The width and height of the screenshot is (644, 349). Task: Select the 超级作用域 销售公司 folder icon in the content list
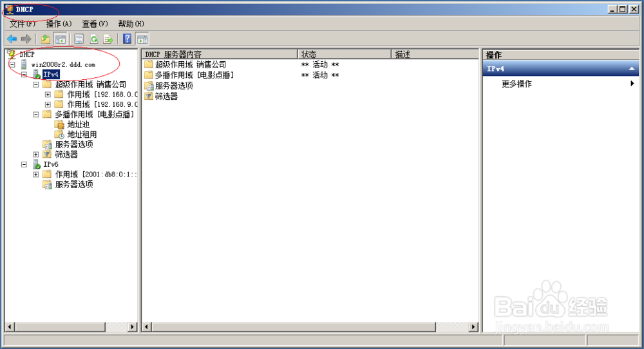pos(149,64)
